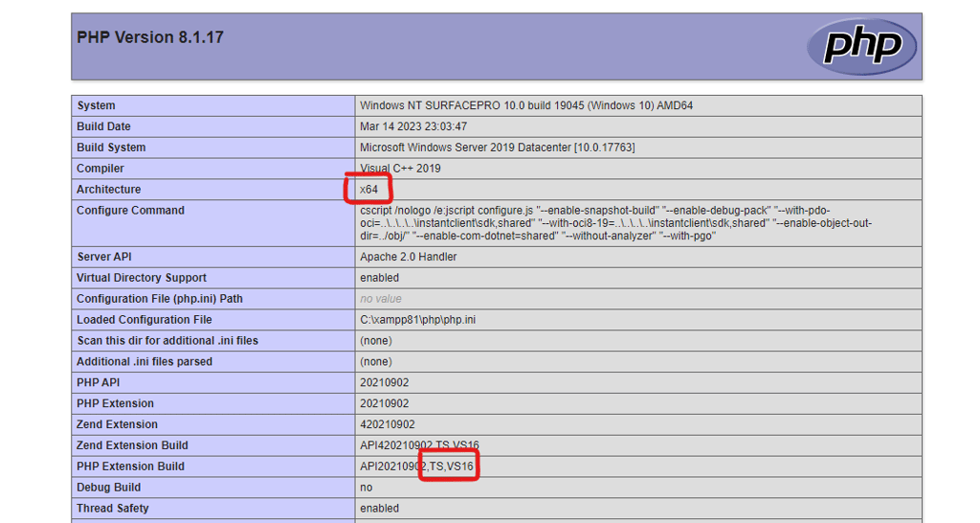Click the Thread Safety enabled value
Viewport: 980px width, 523px height.
[x=379, y=509]
